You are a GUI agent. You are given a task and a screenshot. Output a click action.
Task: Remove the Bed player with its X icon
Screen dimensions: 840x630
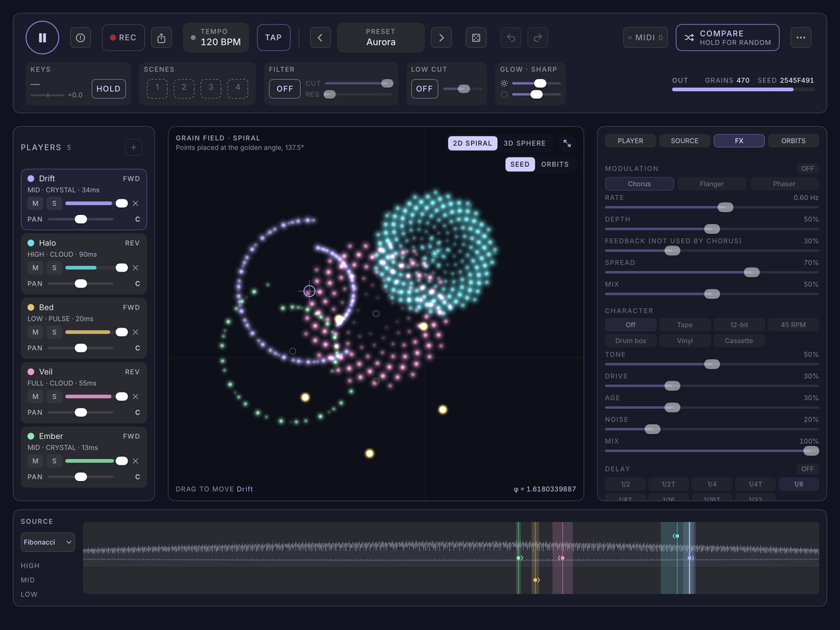pyautogui.click(x=136, y=332)
